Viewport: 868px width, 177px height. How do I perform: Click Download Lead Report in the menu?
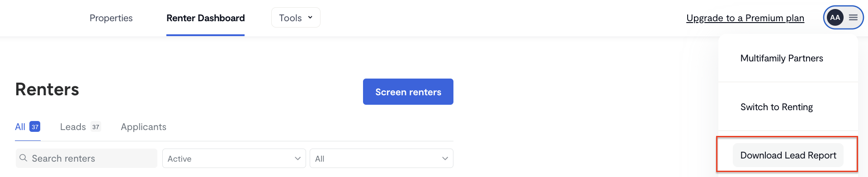click(x=788, y=155)
